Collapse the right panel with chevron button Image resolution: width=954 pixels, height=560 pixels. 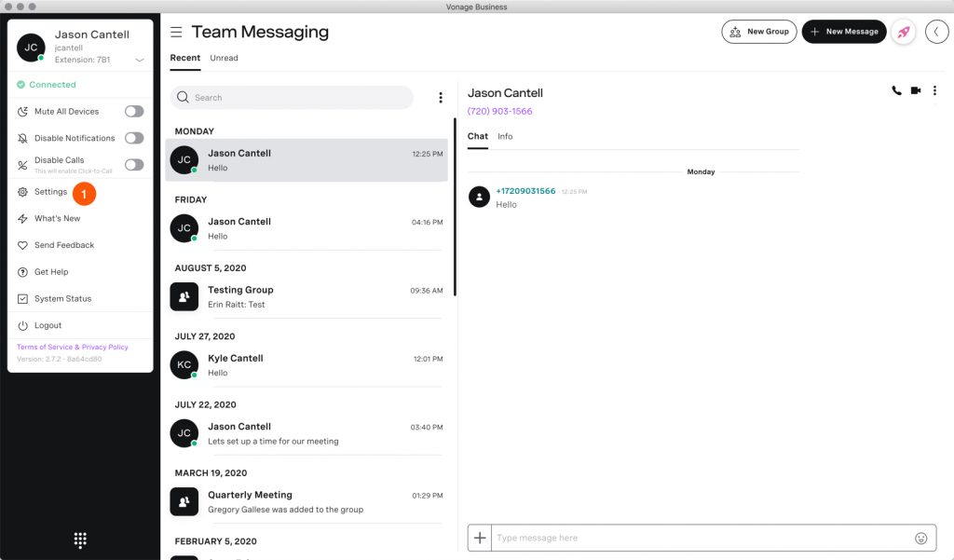(x=936, y=32)
